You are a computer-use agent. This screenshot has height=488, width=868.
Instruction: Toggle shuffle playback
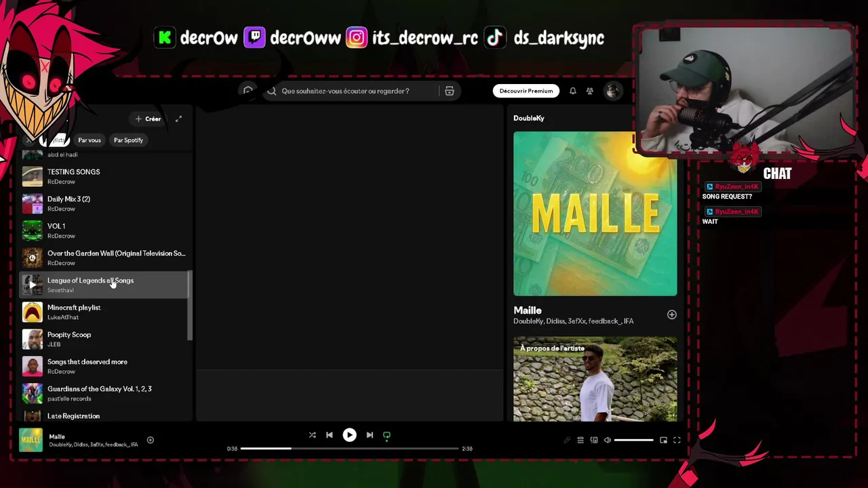(x=313, y=435)
